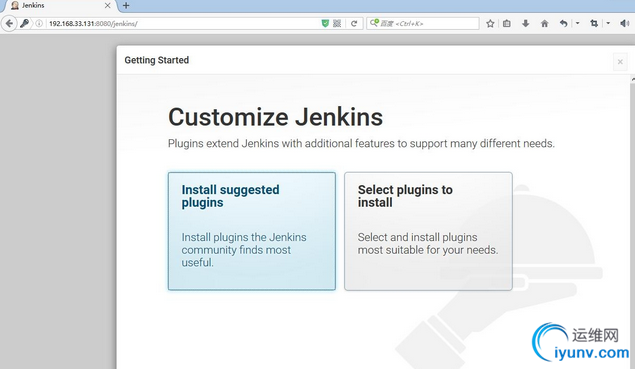Click the crop screenshot tool icon
The image size is (635, 369).
[x=594, y=23]
